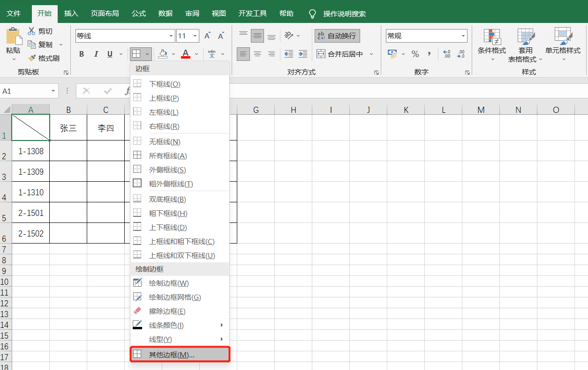The width and height of the screenshot is (588, 370).
Task: Switch to the Data (数据) tab
Action: coord(166,14)
